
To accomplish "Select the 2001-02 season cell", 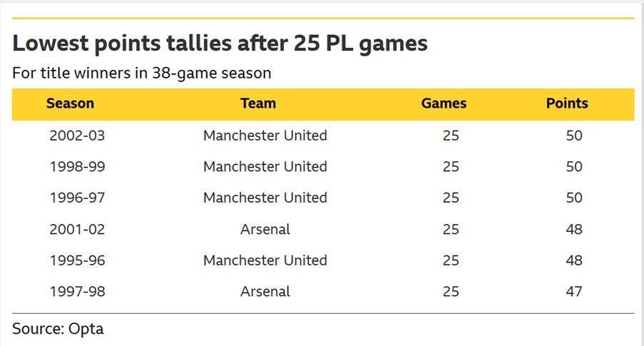I will click(77, 229).
